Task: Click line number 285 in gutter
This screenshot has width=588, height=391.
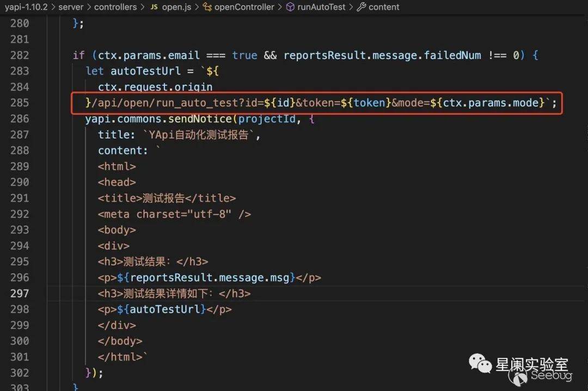Action: (20, 103)
